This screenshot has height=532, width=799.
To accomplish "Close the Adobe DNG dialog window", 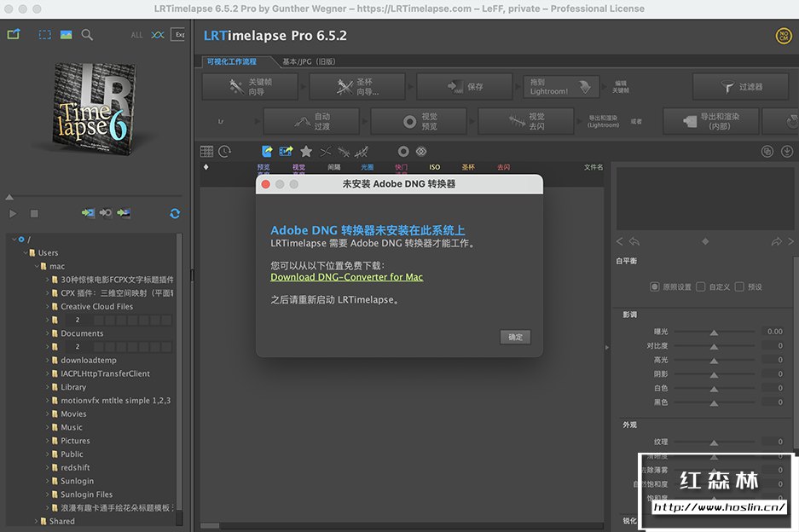I will coord(265,184).
